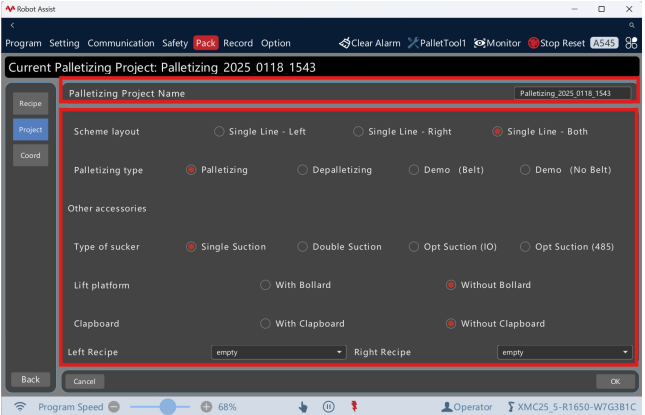Open the Setting menu
The height and width of the screenshot is (415, 645).
click(x=64, y=43)
